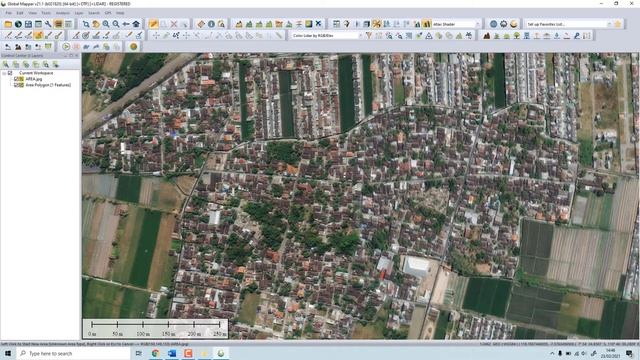This screenshot has width=640, height=360.
Task: Click the Windows Start button
Action: pyautogui.click(x=7, y=353)
